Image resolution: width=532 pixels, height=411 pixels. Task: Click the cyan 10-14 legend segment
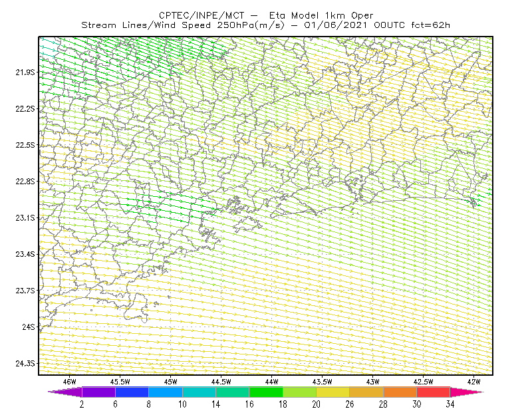[199, 392]
